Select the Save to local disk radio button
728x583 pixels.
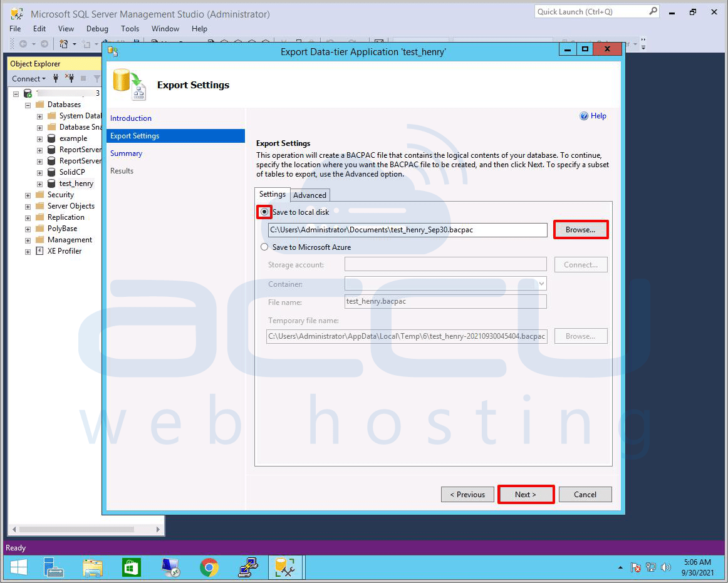[x=264, y=212]
